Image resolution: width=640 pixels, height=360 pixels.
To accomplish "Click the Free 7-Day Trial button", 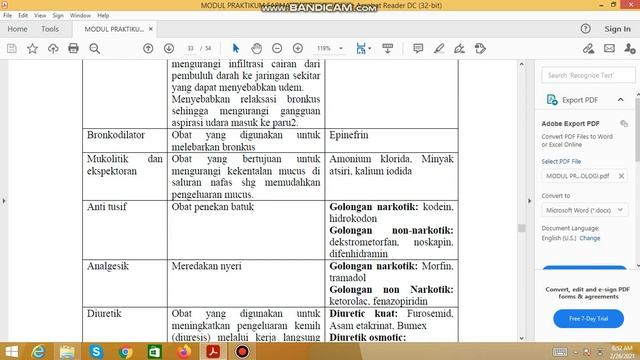I will click(x=588, y=318).
